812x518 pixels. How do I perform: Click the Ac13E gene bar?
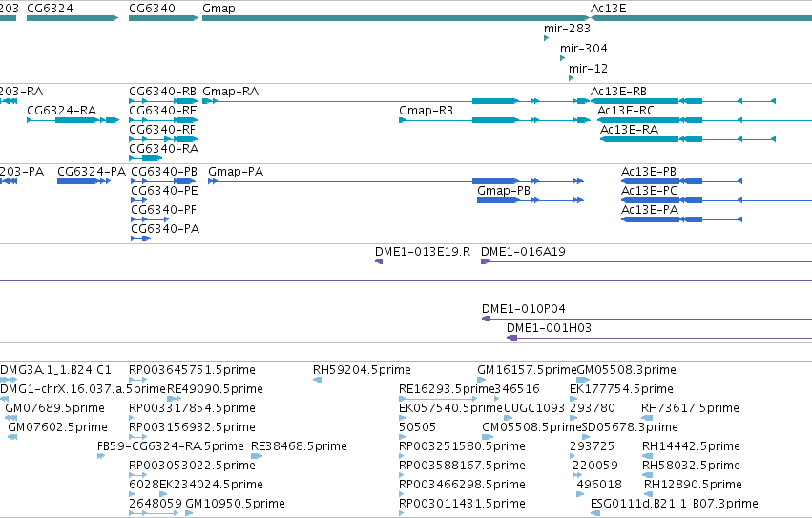[x=701, y=18]
